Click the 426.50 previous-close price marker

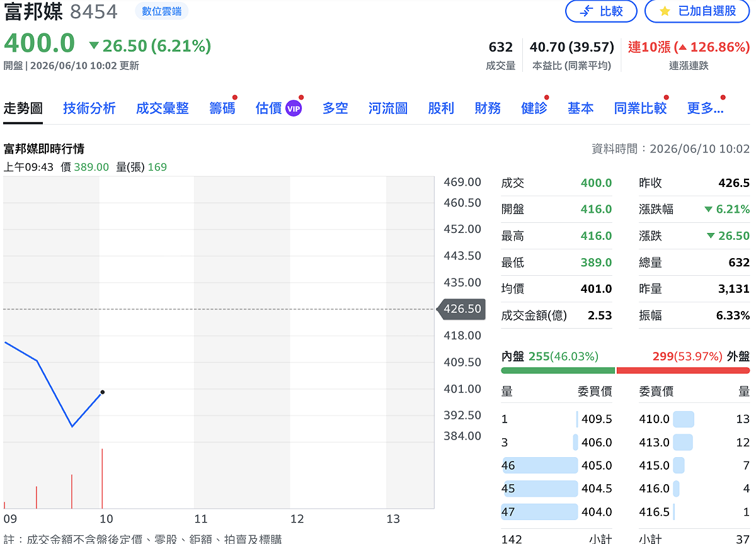461,309
